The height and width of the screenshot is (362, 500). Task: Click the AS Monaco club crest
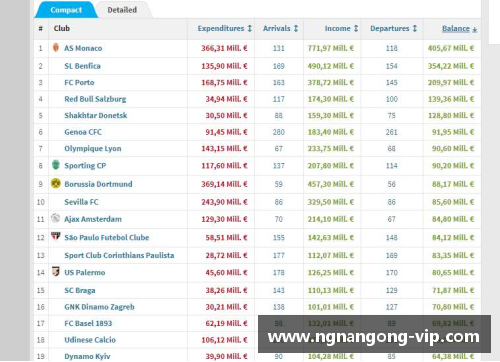56,47
